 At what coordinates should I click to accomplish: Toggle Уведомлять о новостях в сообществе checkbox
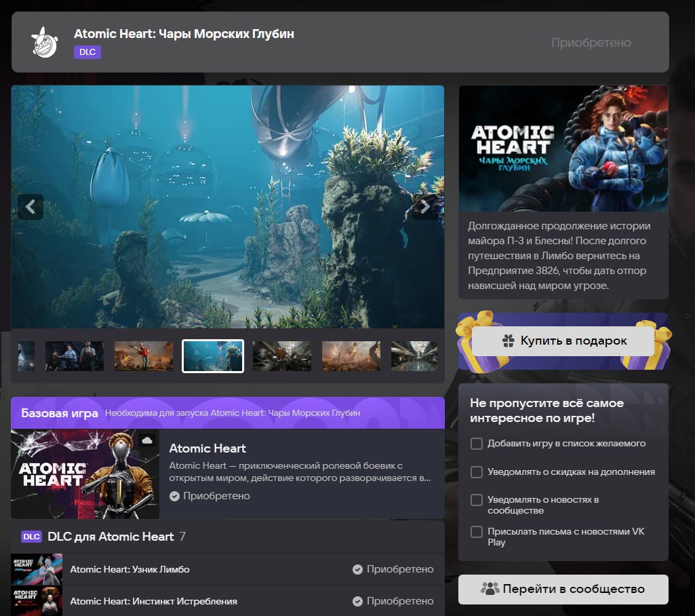click(477, 500)
